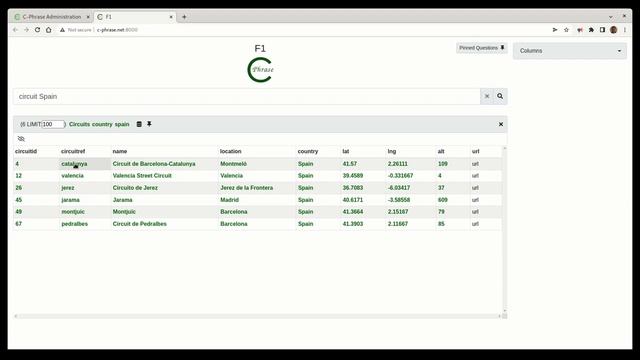Close the C-Phrase Administration tab

point(88,17)
